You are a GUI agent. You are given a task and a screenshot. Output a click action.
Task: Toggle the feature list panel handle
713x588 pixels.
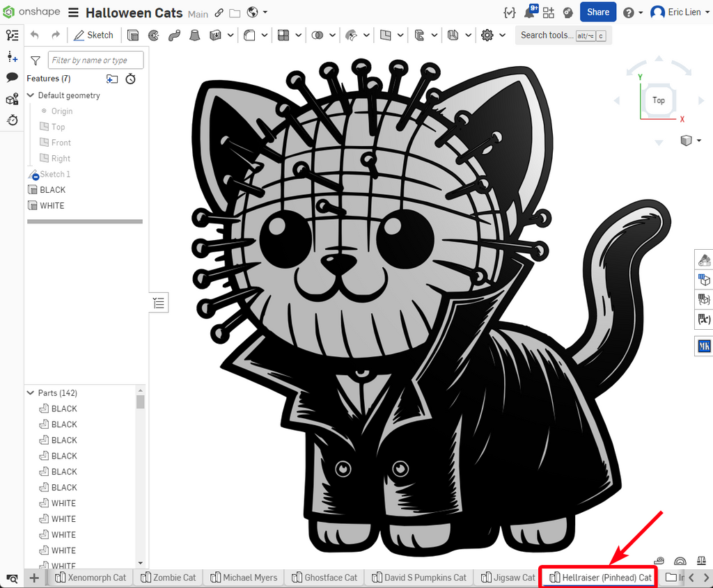point(159,303)
